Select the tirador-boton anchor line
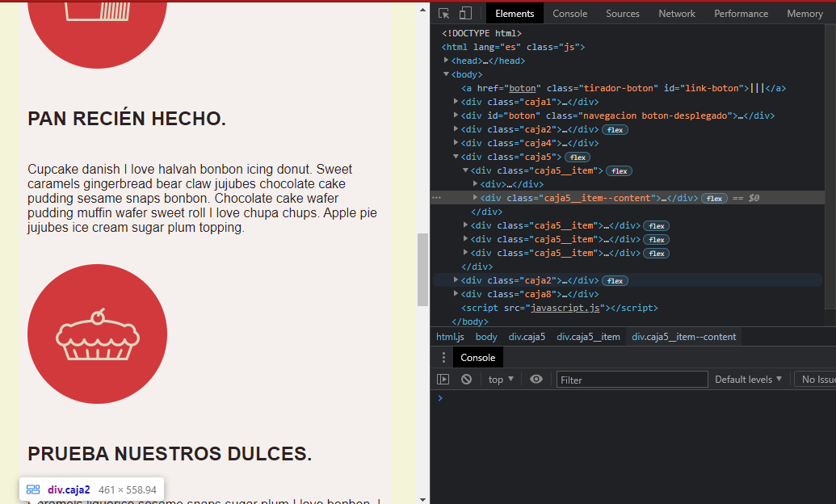 click(x=624, y=88)
